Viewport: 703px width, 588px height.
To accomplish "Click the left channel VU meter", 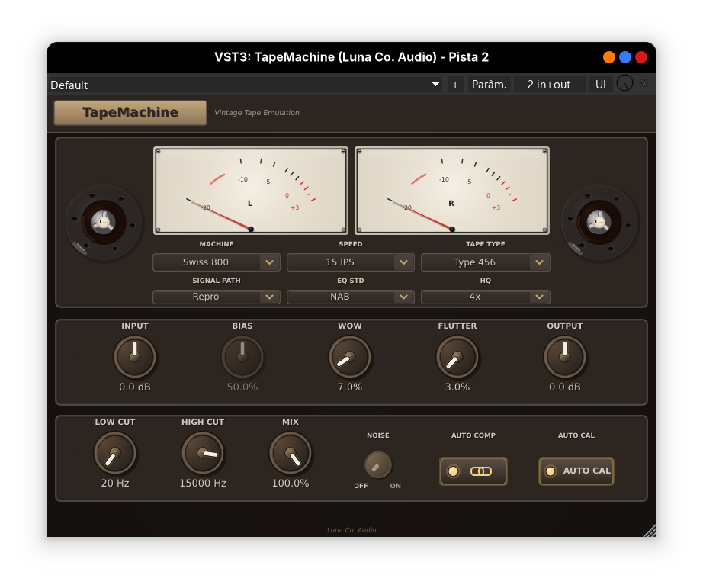I will click(x=251, y=190).
